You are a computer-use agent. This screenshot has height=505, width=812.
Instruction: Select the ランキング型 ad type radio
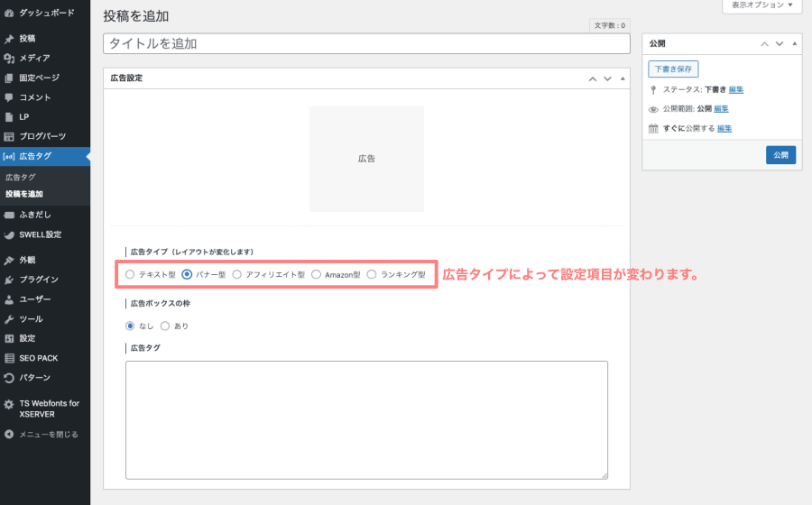pyautogui.click(x=372, y=275)
